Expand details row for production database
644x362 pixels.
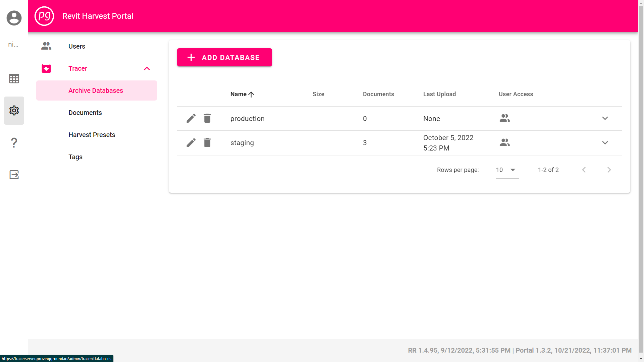(605, 118)
